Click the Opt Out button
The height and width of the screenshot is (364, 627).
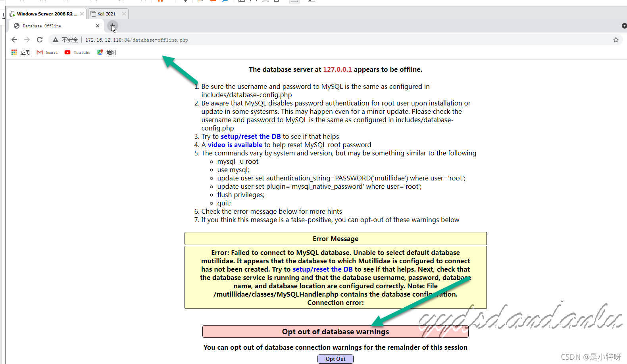(x=335, y=359)
